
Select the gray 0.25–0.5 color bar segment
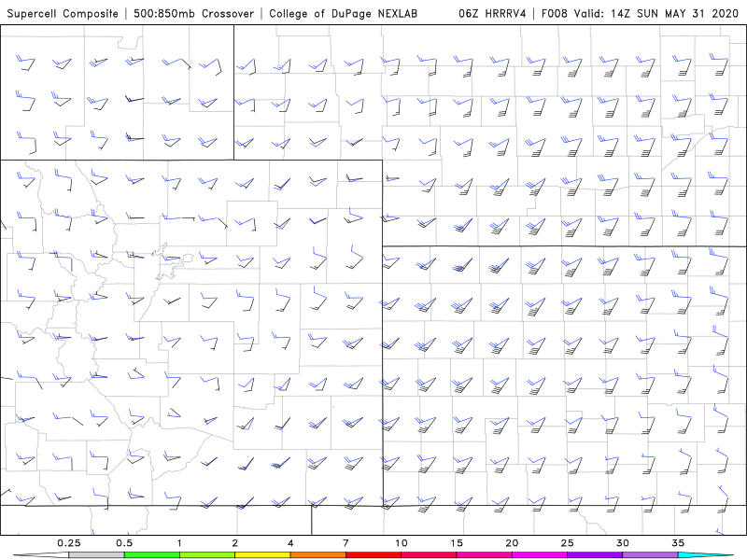[x=96, y=555]
